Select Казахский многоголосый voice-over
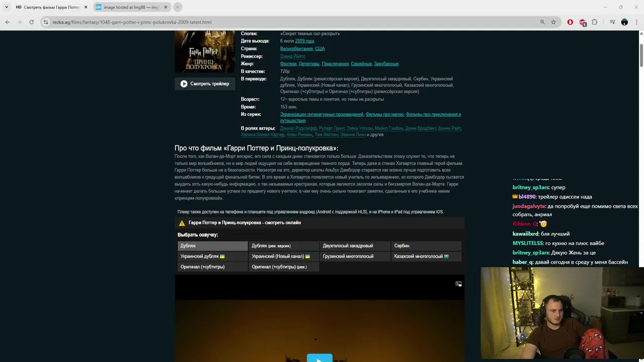The width and height of the screenshot is (644, 362). pos(426,256)
